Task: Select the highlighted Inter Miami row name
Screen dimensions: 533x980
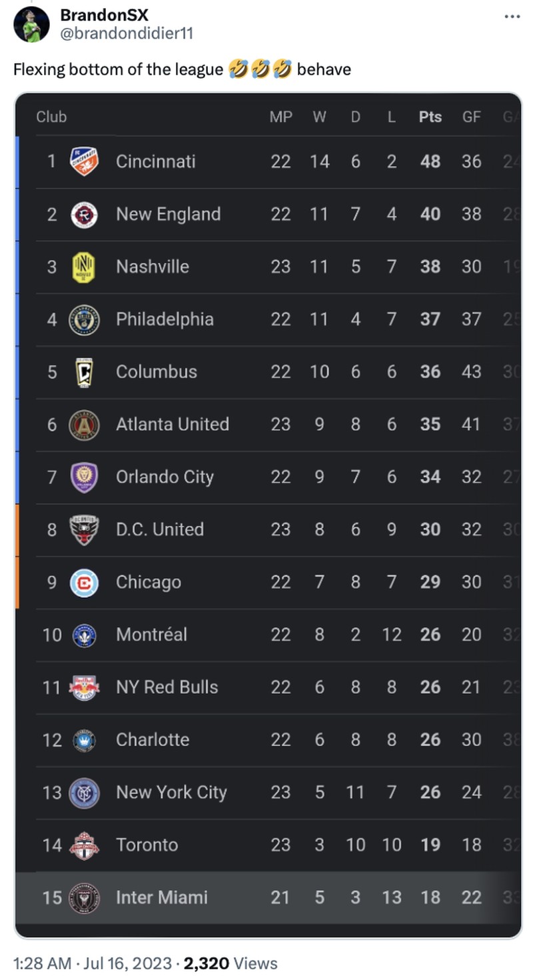Action: pos(162,898)
